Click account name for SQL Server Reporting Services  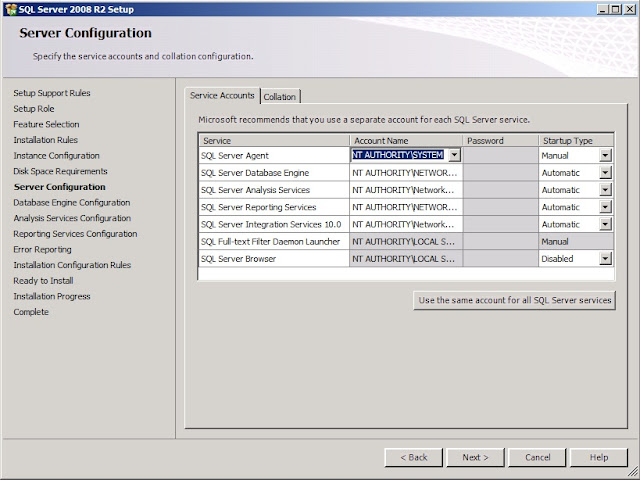pyautogui.click(x=406, y=207)
